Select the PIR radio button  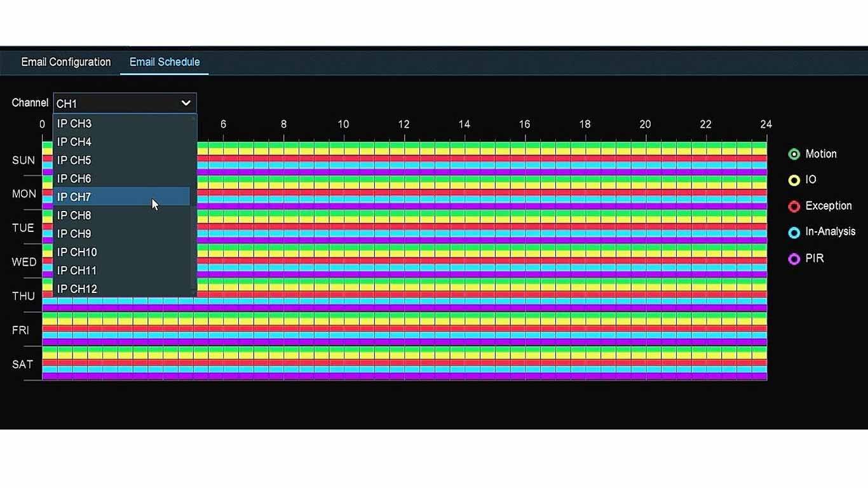point(794,259)
